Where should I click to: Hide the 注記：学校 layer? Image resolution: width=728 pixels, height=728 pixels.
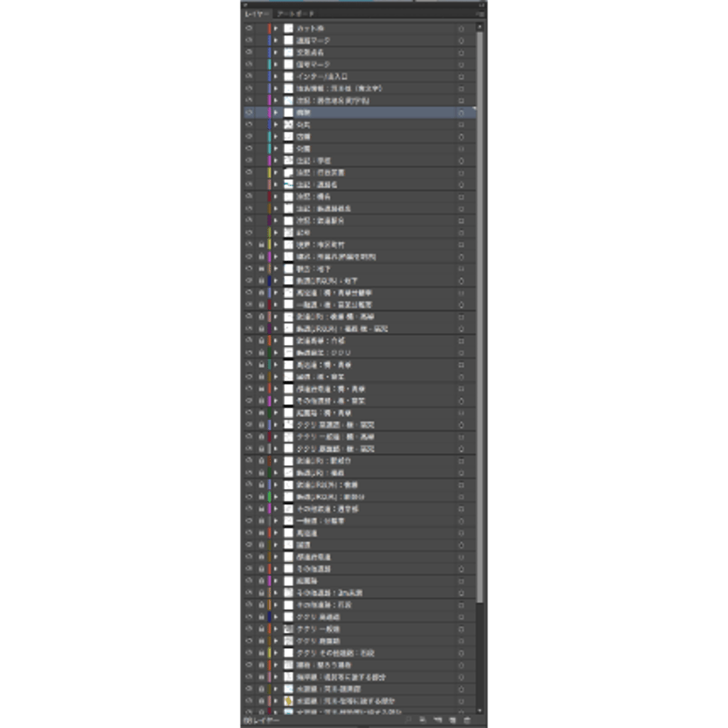[249, 160]
